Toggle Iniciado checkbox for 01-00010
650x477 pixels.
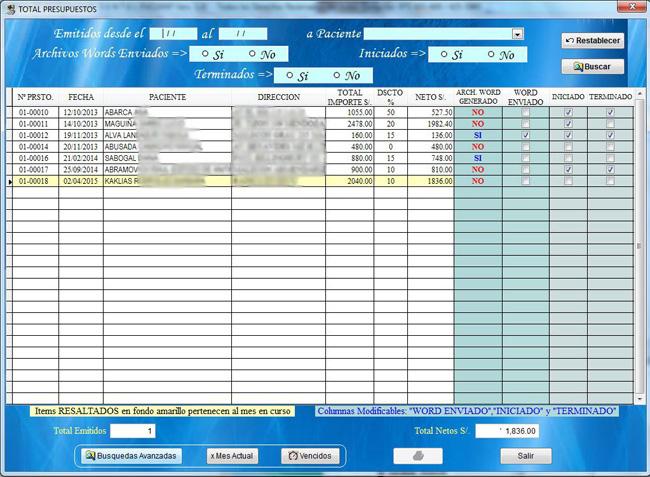point(568,112)
